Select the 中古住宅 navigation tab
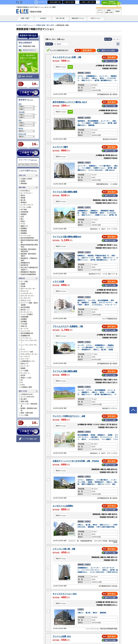Viewport: 138px width, 644px height. (43, 18)
